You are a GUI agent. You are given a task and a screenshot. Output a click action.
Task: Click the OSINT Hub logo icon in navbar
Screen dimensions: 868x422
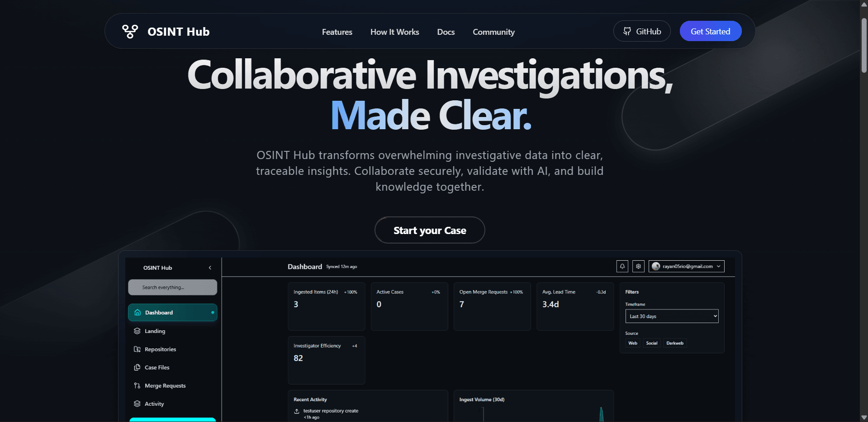[130, 31]
